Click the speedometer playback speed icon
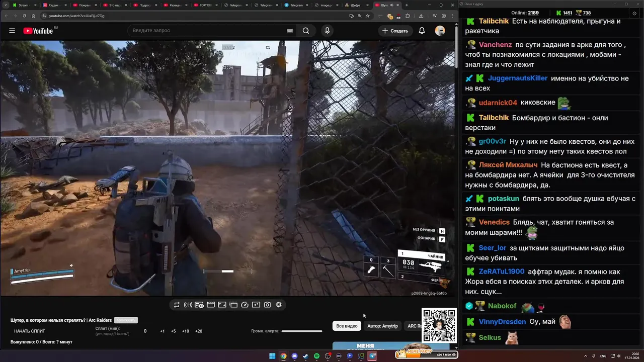The image size is (644, 362). [245, 305]
